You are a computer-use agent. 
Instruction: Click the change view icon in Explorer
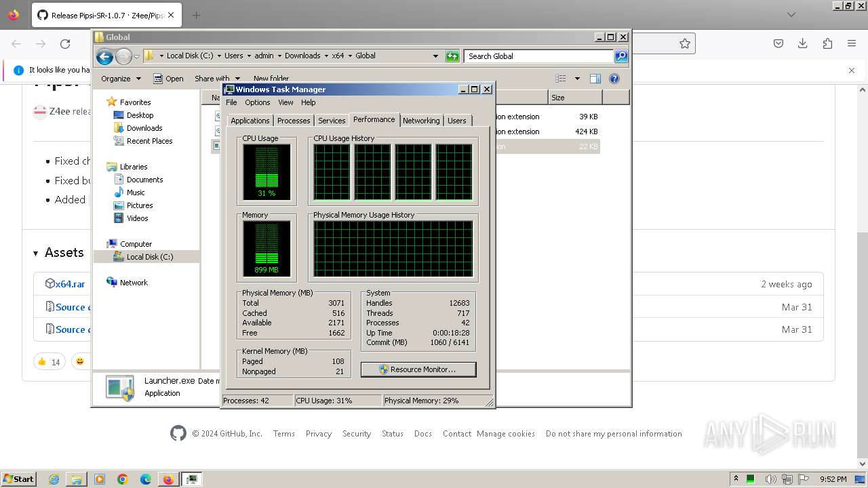561,79
